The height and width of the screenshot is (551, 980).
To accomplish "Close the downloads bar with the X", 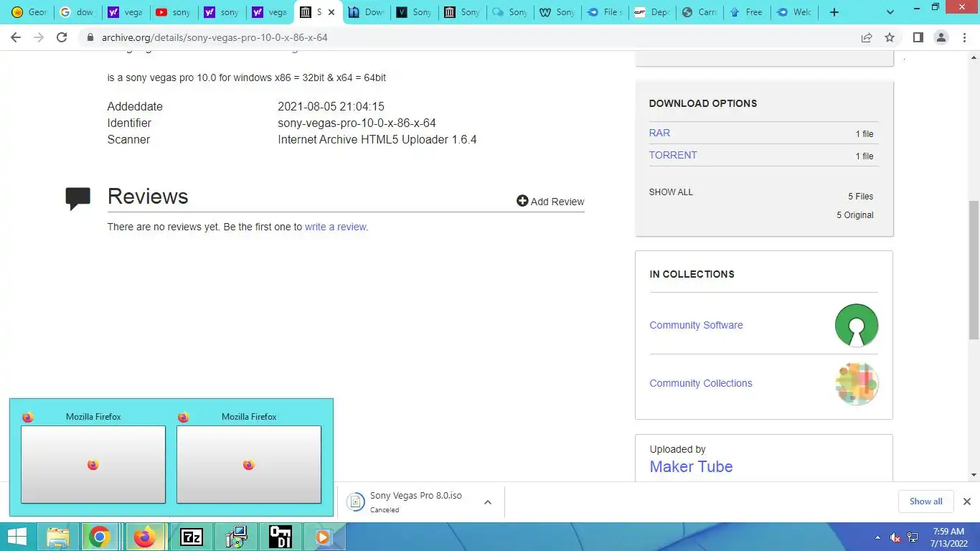I will click(966, 501).
